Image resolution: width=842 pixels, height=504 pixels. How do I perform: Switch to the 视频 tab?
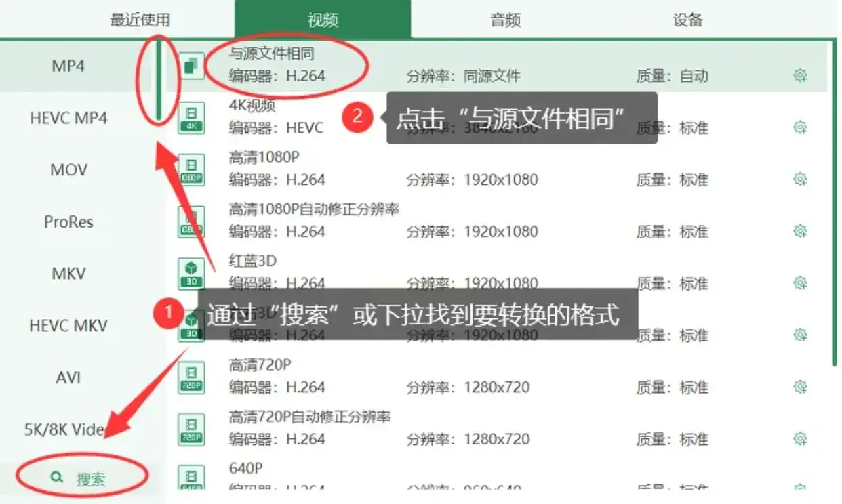[x=323, y=20]
